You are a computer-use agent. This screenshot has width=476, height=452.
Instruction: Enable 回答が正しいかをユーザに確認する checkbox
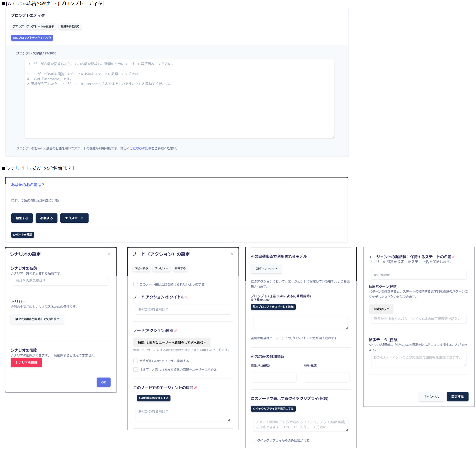(136, 361)
